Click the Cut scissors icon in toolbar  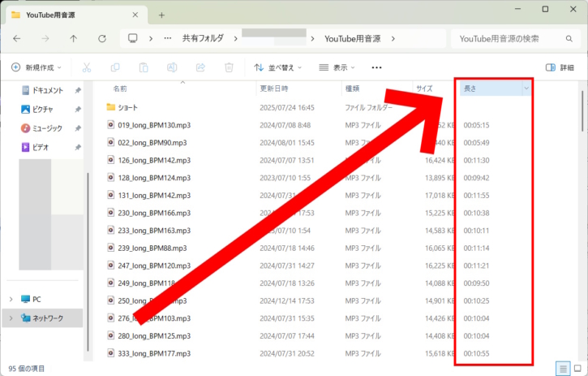pos(87,67)
